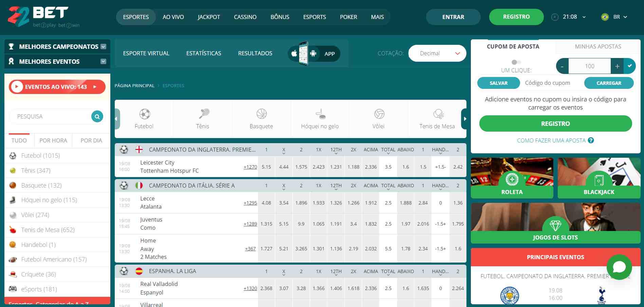Open Futebol Americano (157) in the sidebar
This screenshot has width=644, height=307.
coord(57,260)
